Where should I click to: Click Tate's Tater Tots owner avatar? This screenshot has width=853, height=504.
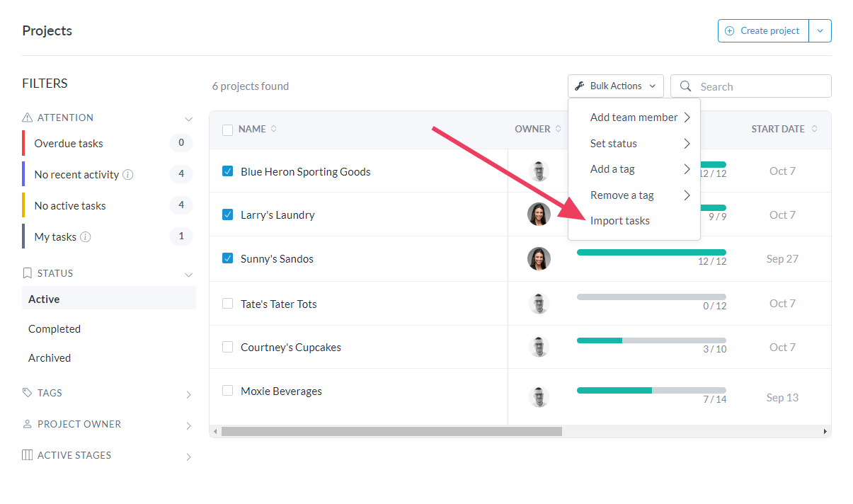[539, 304]
